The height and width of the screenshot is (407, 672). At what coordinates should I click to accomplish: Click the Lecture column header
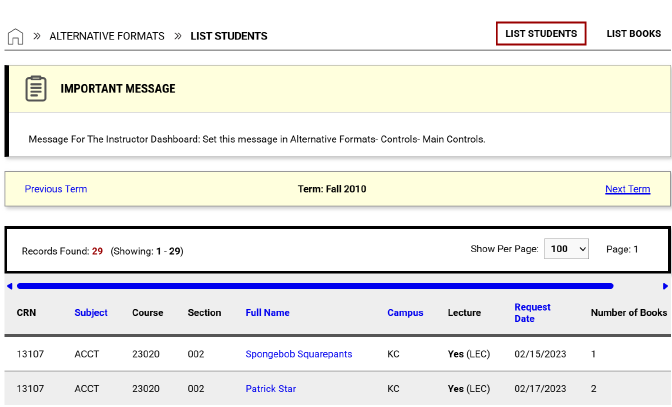[x=464, y=313]
